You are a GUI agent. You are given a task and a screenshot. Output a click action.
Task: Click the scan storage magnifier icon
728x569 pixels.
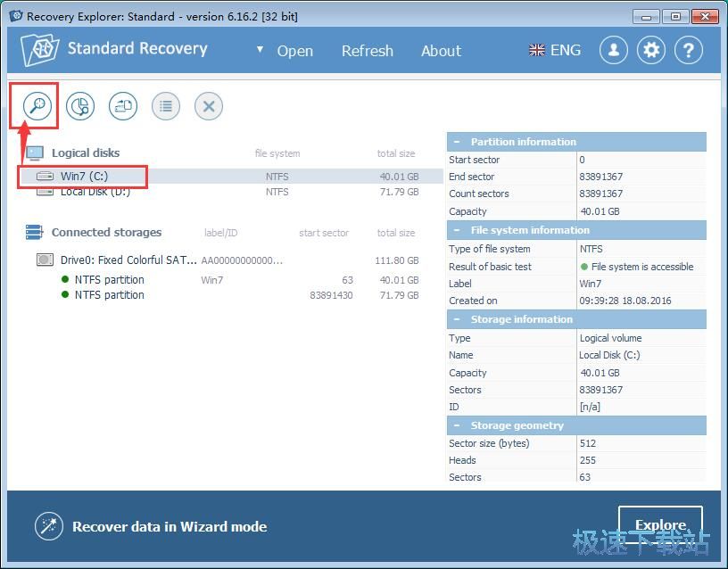click(x=37, y=106)
